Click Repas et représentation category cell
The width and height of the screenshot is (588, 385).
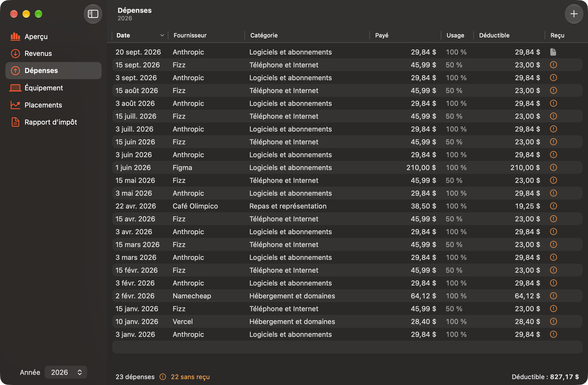(288, 206)
